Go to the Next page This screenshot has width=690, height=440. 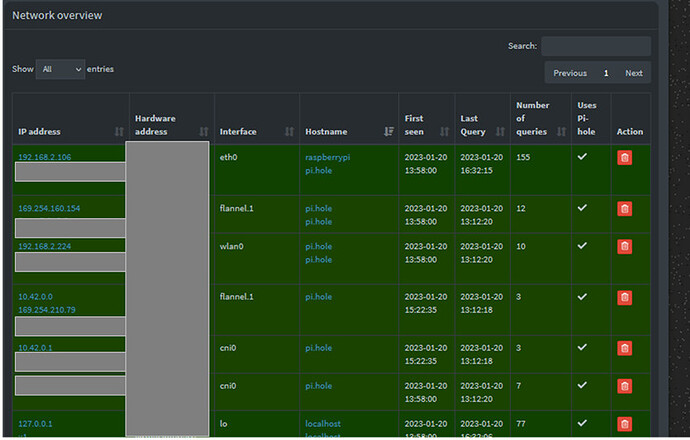[x=634, y=73]
